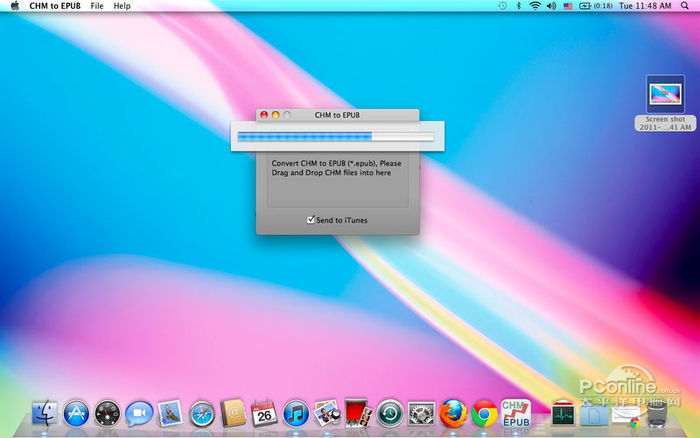
Task: Open the CHM to EPUB application menu
Action: tap(55, 6)
